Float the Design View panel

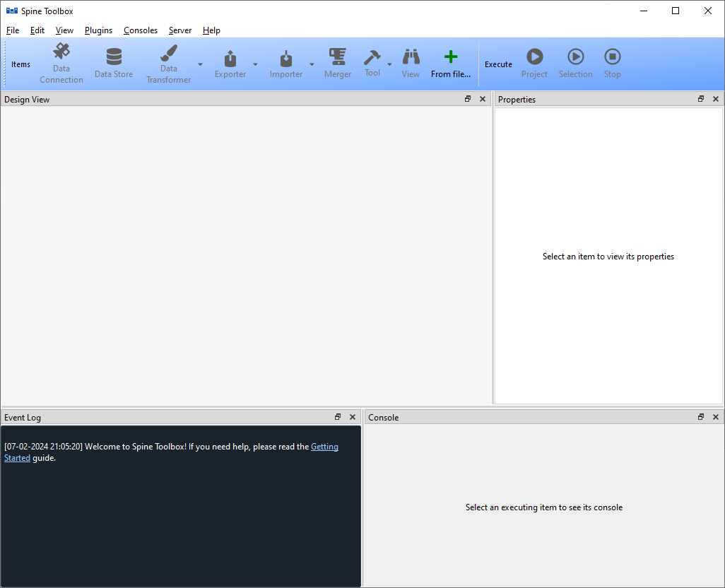tap(468, 99)
